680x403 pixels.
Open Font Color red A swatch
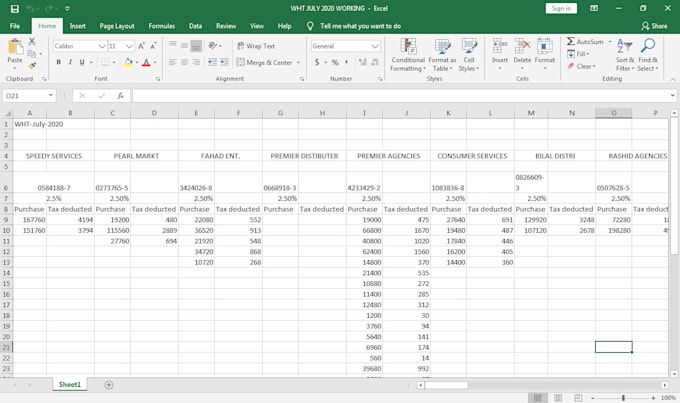[x=146, y=62]
